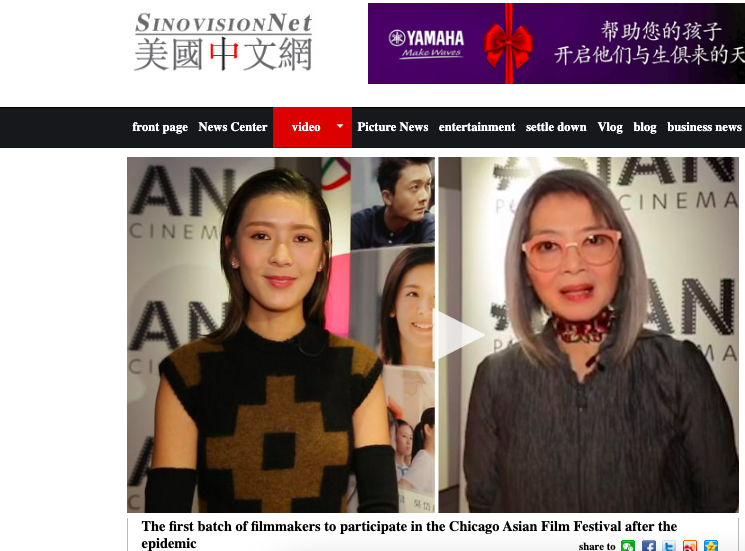Image resolution: width=745 pixels, height=551 pixels.
Task: Play the film festival video
Action: [x=458, y=335]
